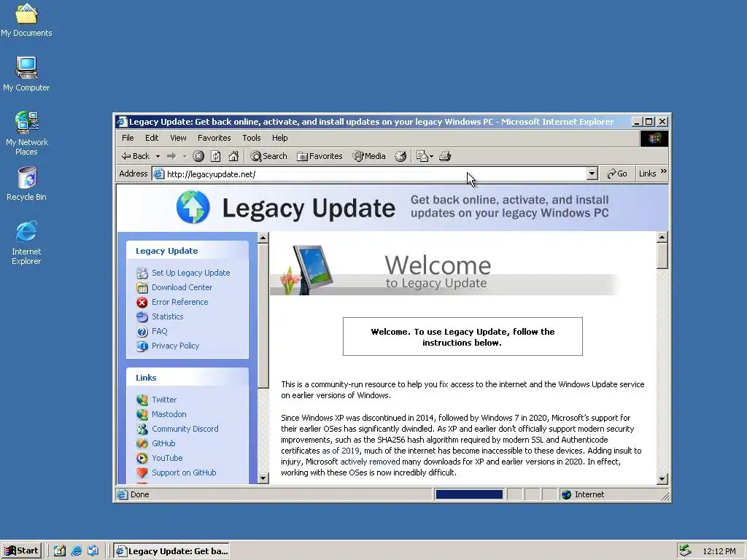The height and width of the screenshot is (560, 747).
Task: Click the Print toolbar icon
Action: coord(445,156)
